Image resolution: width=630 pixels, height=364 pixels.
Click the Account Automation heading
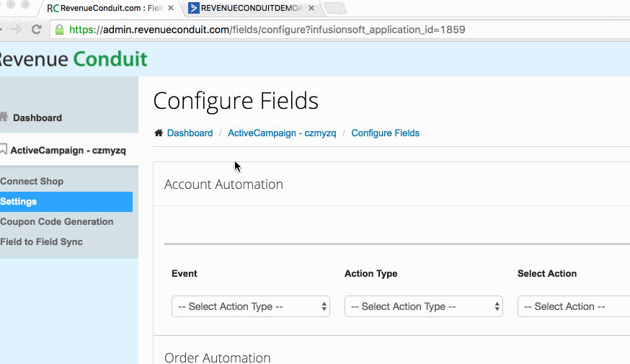point(223,184)
